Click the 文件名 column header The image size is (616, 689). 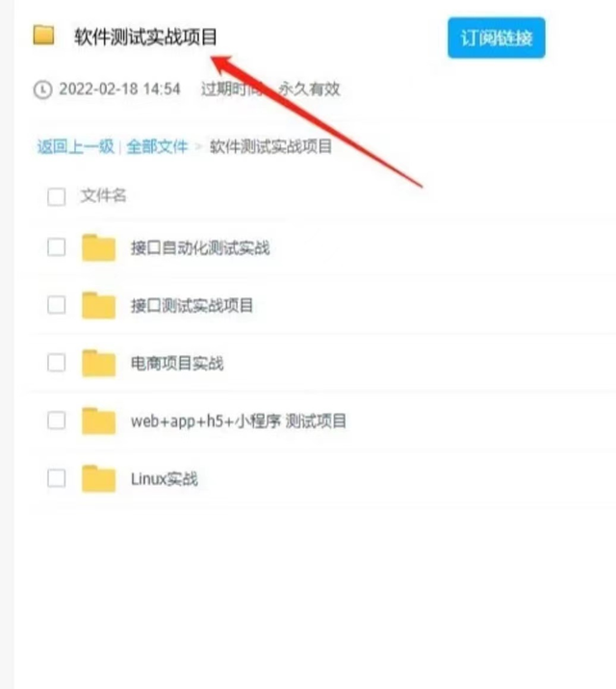click(103, 195)
